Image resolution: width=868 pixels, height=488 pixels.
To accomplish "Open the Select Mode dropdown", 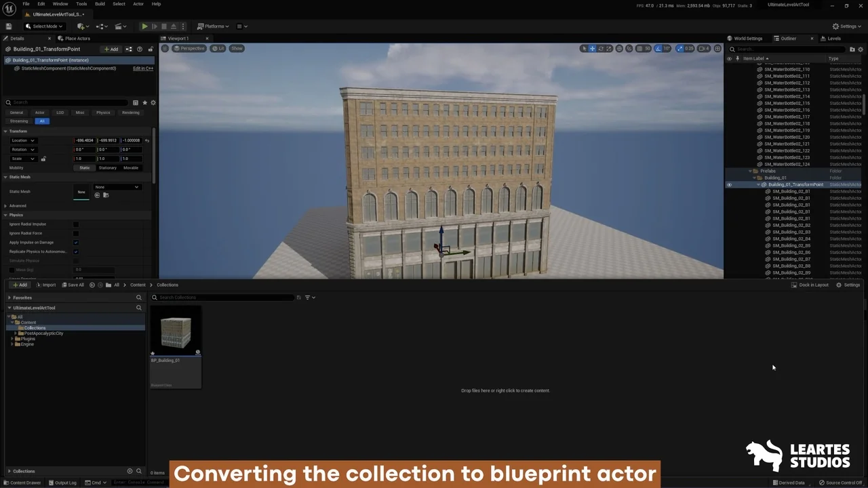I will 45,26.
